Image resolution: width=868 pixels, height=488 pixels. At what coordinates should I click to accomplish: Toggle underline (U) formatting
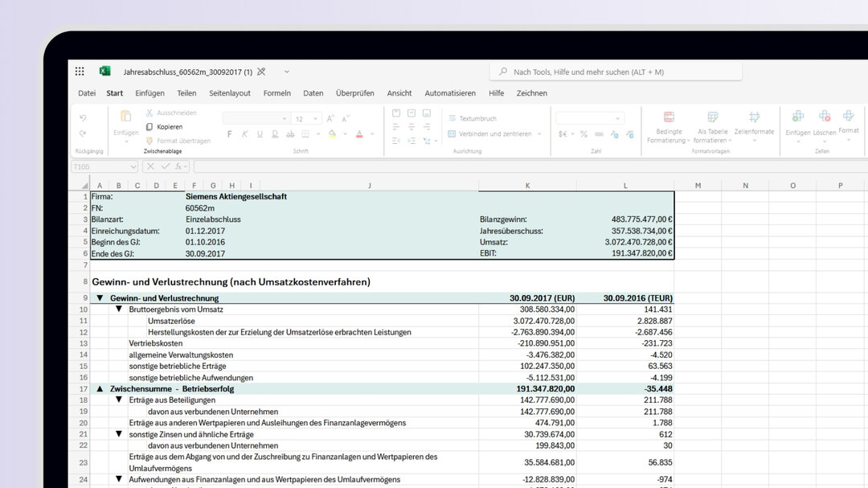(x=260, y=134)
